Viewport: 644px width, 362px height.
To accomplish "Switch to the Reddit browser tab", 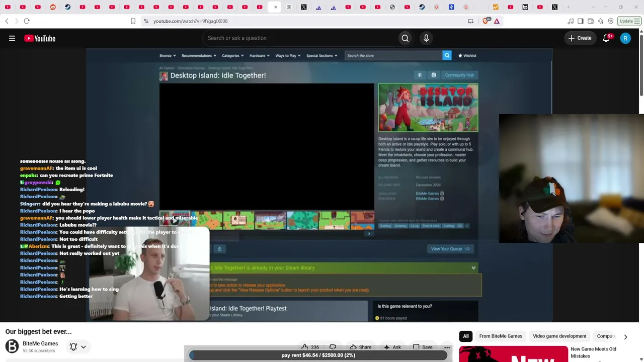I will pyautogui.click(x=53, y=7).
